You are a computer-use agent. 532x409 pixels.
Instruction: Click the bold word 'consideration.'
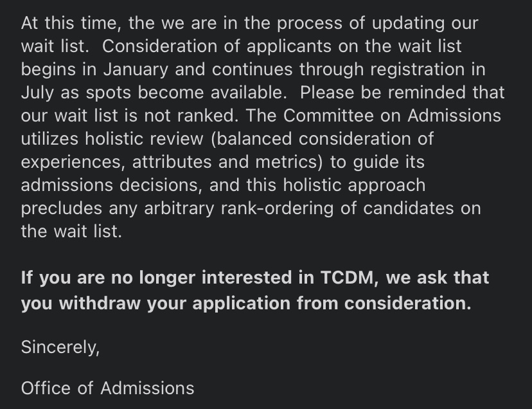(x=408, y=303)
